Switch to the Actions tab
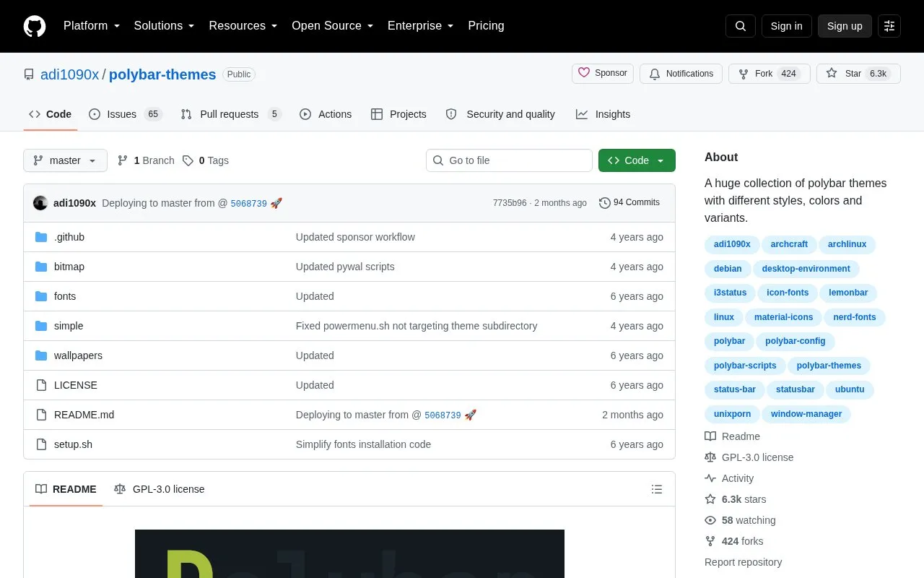Screen dimensions: 924x578 click(326, 114)
